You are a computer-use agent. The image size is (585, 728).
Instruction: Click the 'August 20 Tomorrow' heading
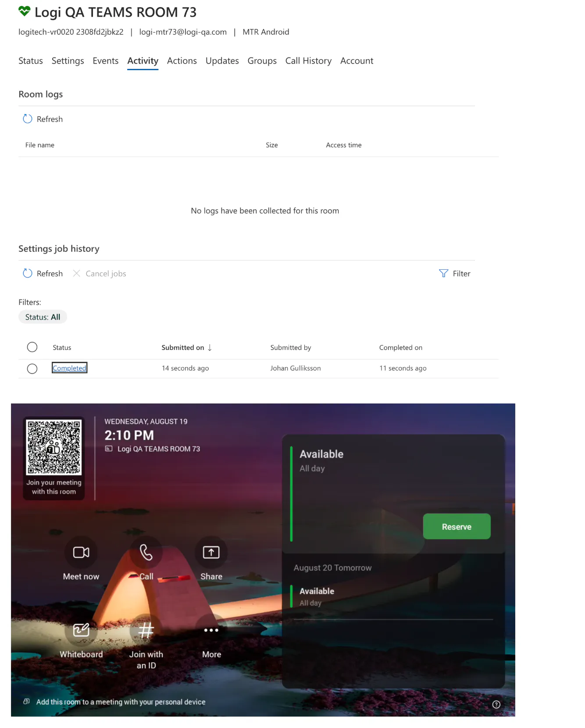pyautogui.click(x=332, y=568)
